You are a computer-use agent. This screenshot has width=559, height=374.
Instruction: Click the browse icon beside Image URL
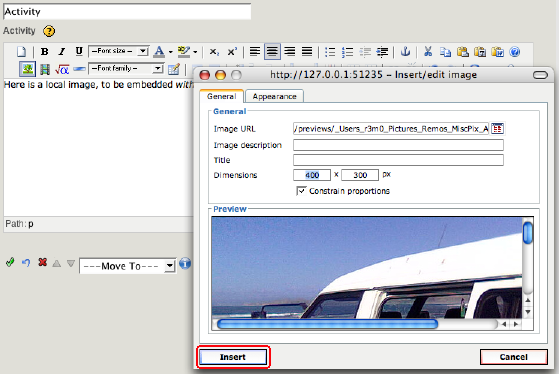coord(497,129)
